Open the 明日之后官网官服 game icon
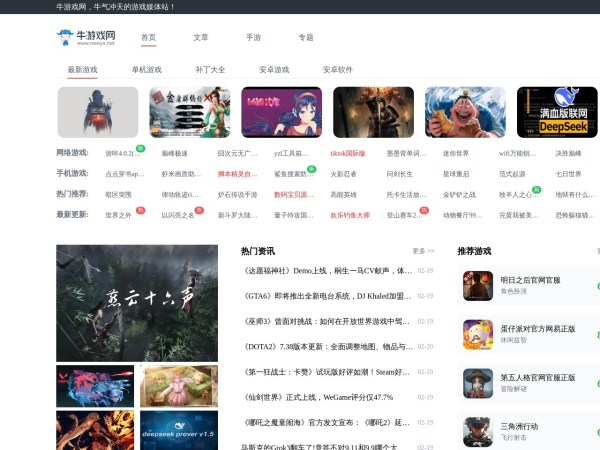The width and height of the screenshot is (600, 450). (x=477, y=286)
